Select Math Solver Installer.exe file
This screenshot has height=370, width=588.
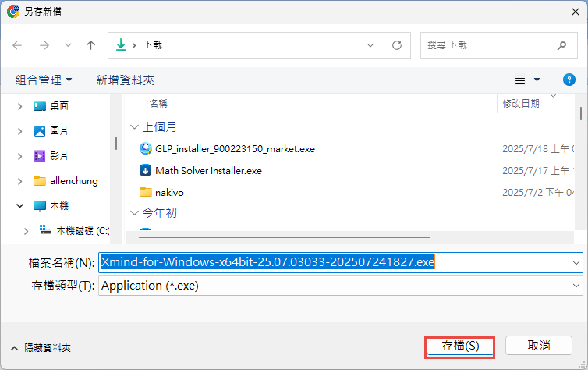coord(208,171)
